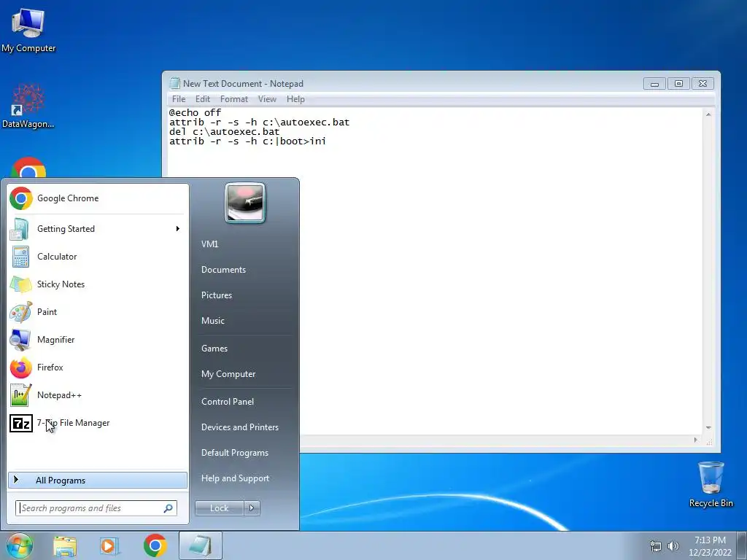
Task: Open network status tray icon
Action: [x=656, y=546]
